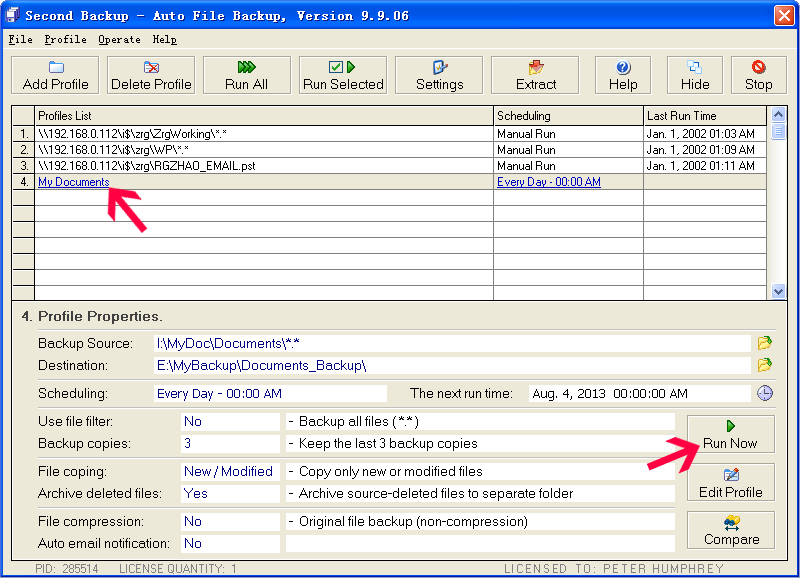The height and width of the screenshot is (578, 800).
Task: Hide the window with Hide button
Action: 695,75
